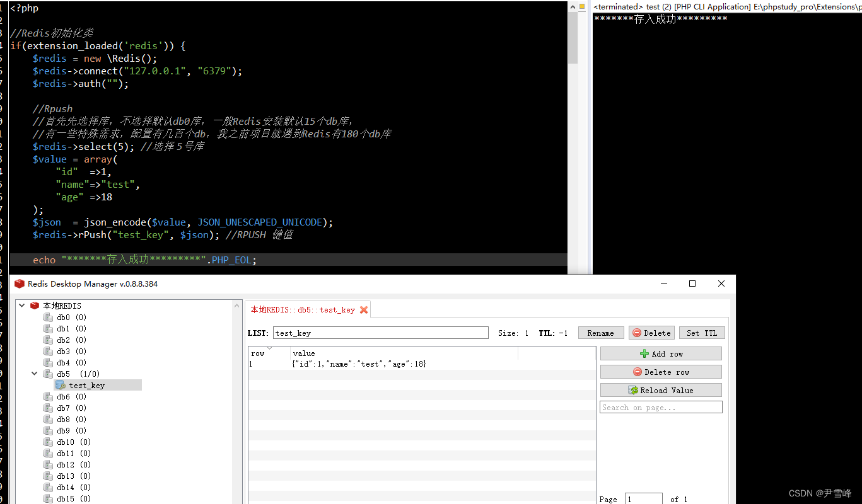The image size is (862, 504).
Task: Select the db15 (0) tree row
Action: (x=73, y=498)
